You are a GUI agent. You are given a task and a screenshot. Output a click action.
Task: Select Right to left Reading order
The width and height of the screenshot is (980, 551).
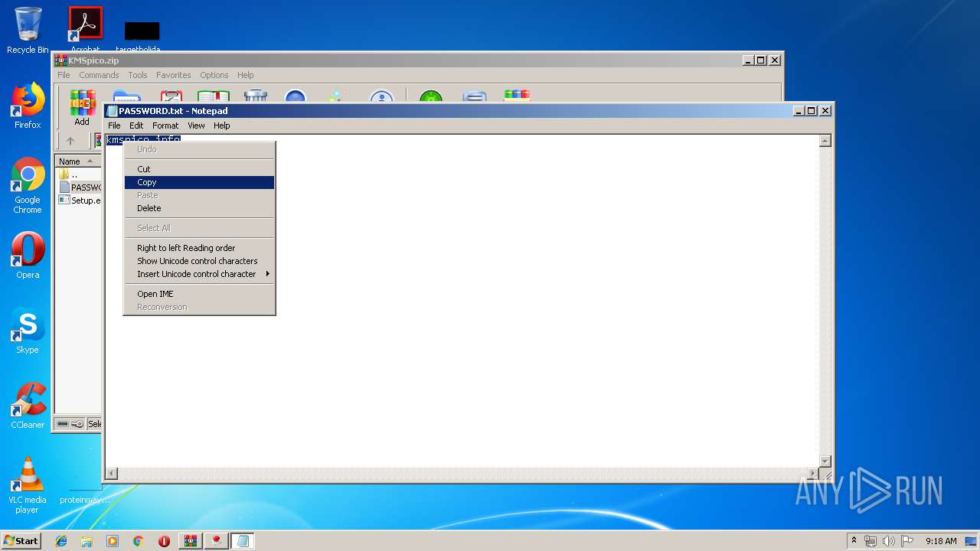(x=199, y=248)
